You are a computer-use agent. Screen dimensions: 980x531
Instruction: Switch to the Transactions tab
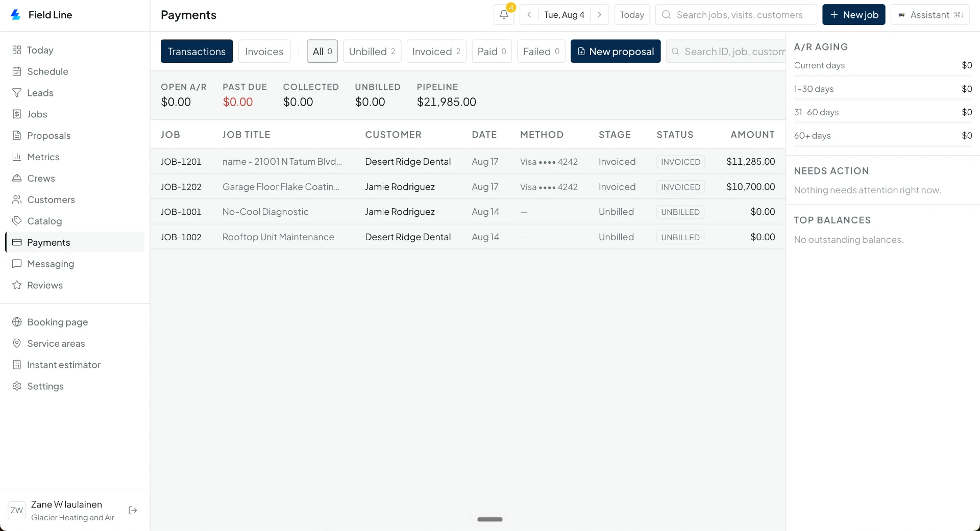coord(197,52)
